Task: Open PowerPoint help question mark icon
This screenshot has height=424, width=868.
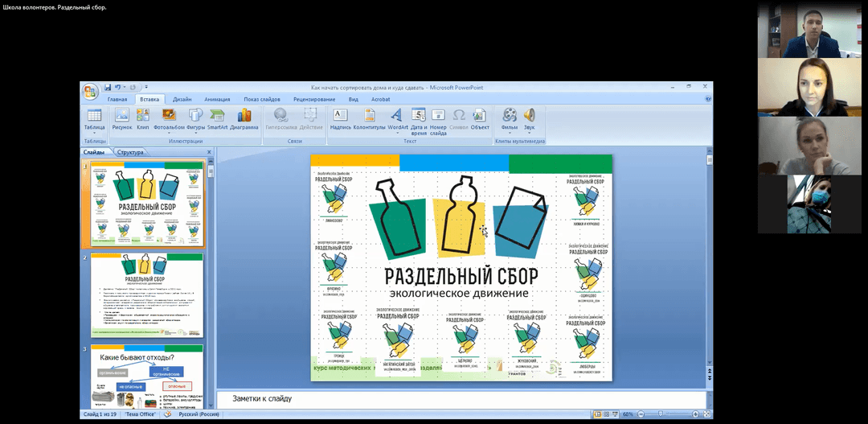Action: point(707,99)
